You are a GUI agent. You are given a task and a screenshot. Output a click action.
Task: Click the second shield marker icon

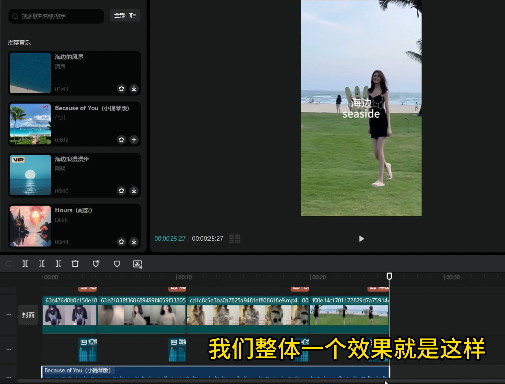[117, 264]
